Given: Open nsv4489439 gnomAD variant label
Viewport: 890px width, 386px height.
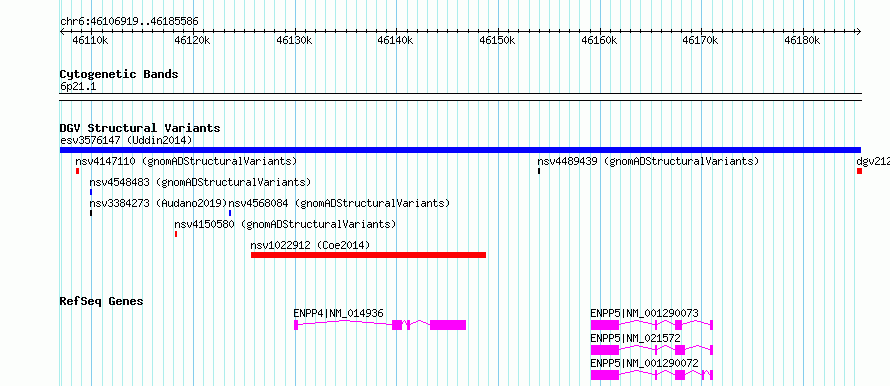Looking at the screenshot, I should click(x=648, y=161).
